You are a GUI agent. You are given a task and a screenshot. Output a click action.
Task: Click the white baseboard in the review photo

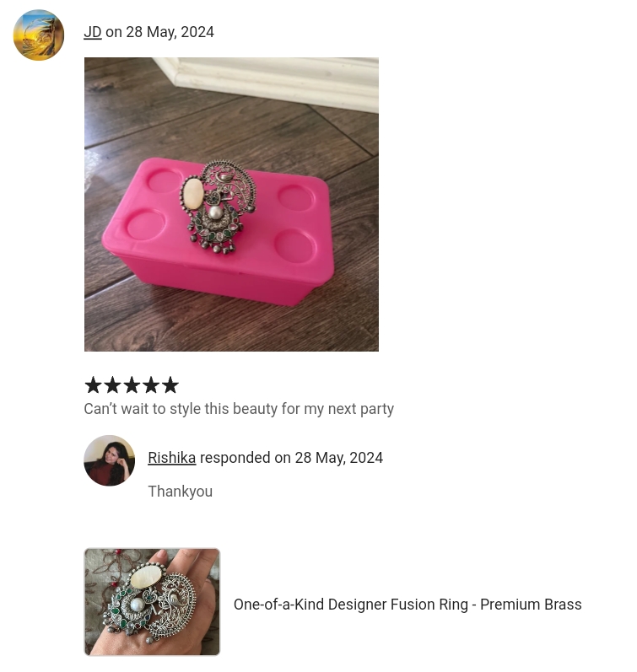[x=274, y=82]
